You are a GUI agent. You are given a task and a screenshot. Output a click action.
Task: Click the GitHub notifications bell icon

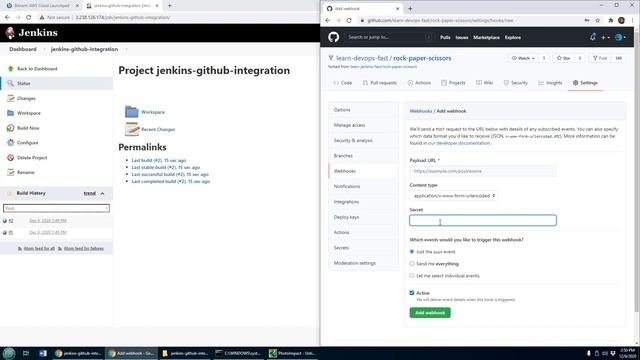(593, 37)
